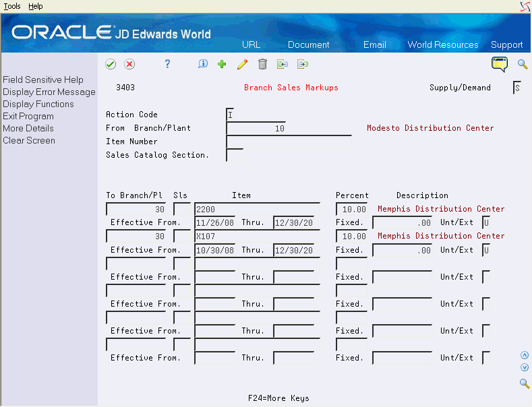532x407 pixels.
Task: Select Exit Program in sidebar
Action: coord(28,117)
